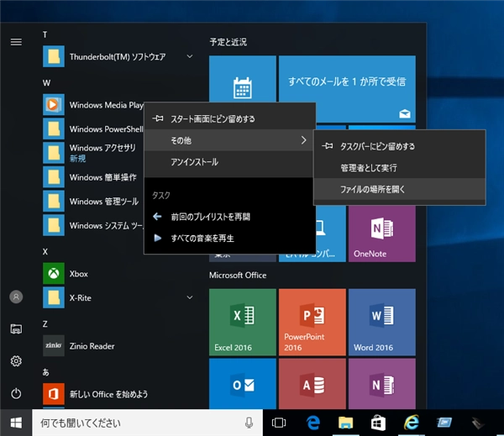Expand the Windows 管理ツール folder
Image resolution: width=504 pixels, height=436 pixels.
pos(93,202)
